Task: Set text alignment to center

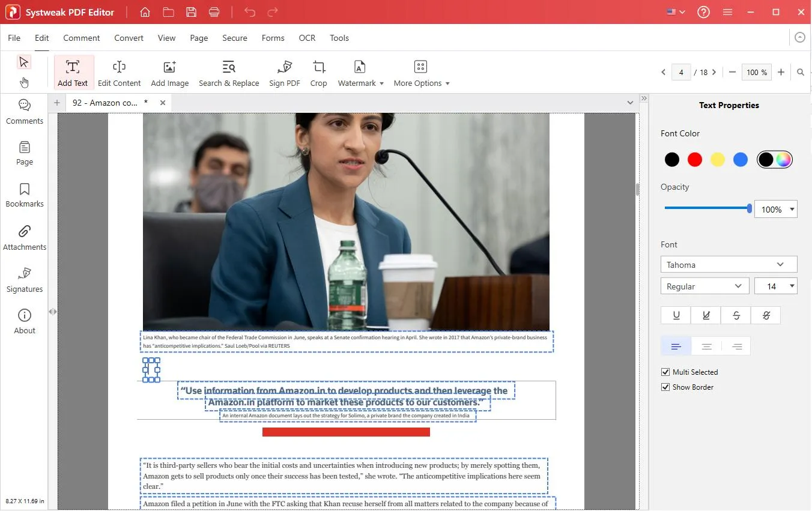Action: tap(706, 346)
